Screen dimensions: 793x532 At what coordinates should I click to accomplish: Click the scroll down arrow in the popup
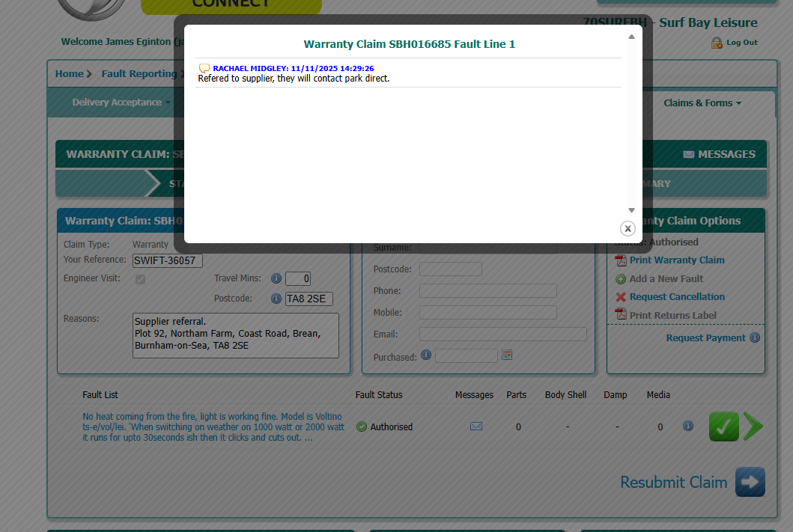[x=631, y=210]
